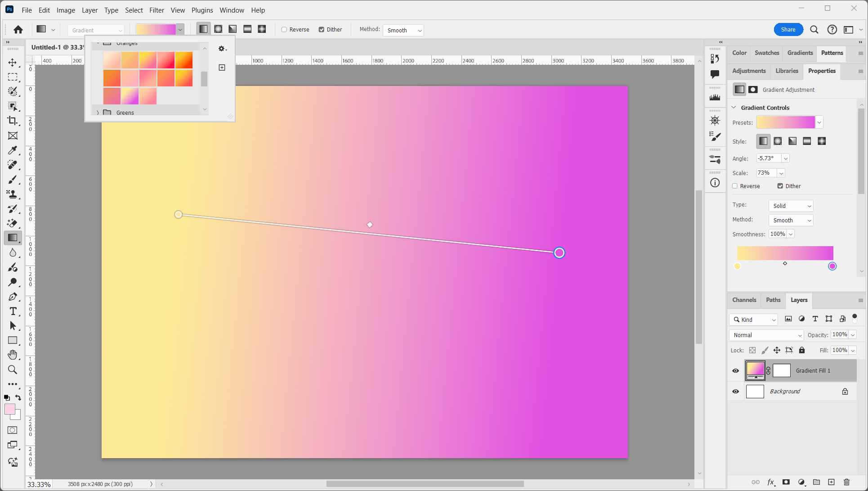
Task: Select the Horizontal Type tool
Action: click(13, 311)
